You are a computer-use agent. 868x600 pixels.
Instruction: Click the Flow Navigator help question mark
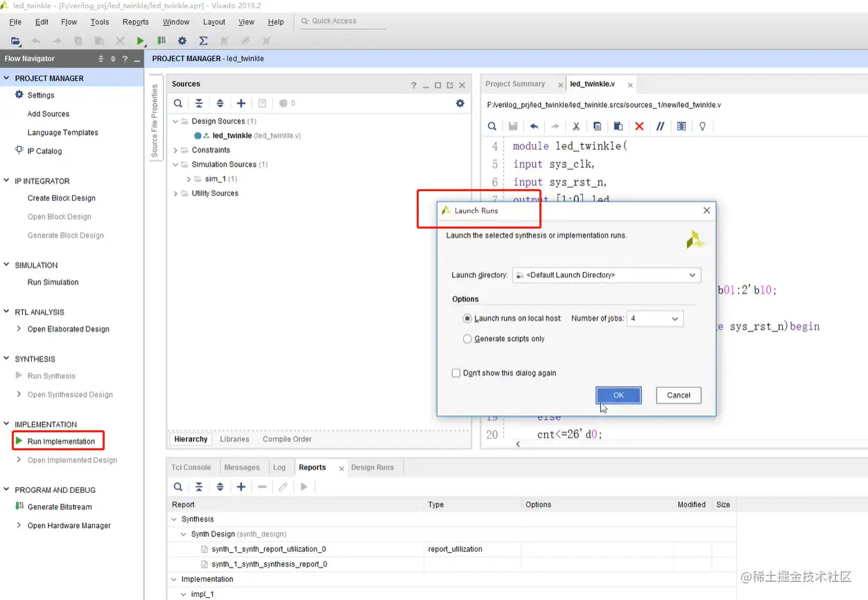[125, 59]
